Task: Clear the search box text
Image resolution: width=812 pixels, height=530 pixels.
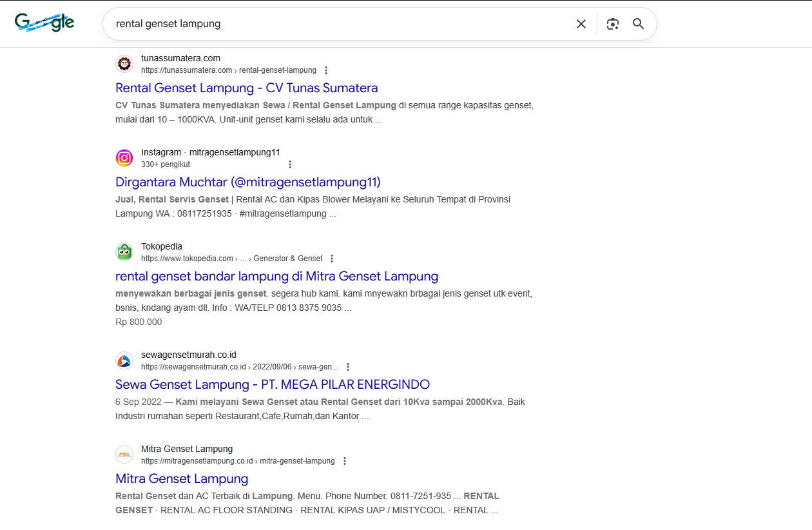Action: click(x=581, y=24)
